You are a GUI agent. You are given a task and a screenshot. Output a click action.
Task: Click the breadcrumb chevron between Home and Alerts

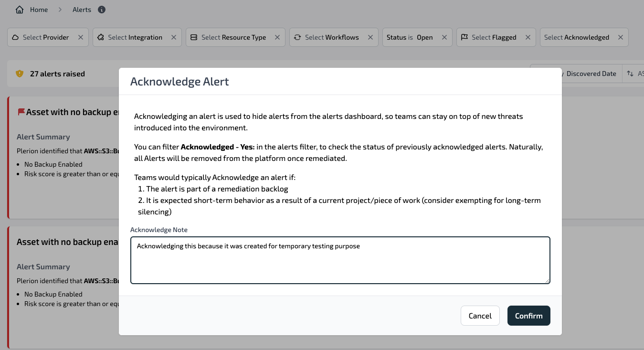[x=60, y=10]
